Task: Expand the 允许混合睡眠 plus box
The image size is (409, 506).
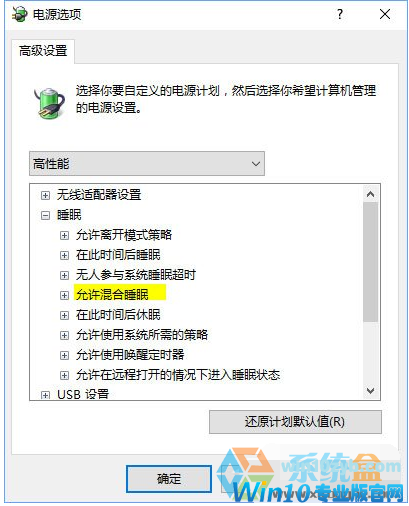Action: pyautogui.click(x=64, y=295)
